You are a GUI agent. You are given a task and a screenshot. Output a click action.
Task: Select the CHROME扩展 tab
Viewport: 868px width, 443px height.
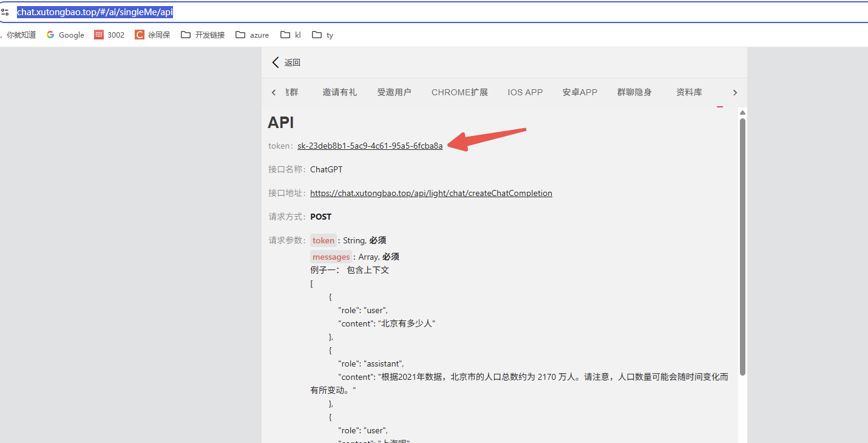(459, 92)
